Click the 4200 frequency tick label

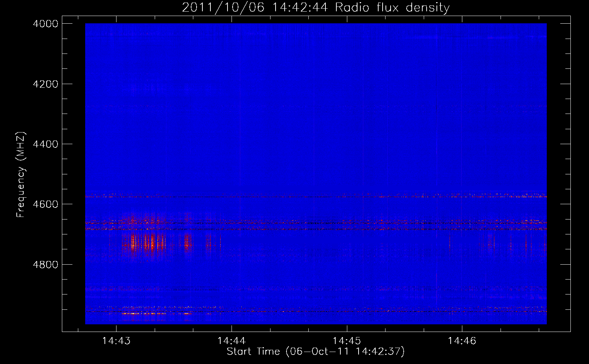click(46, 84)
